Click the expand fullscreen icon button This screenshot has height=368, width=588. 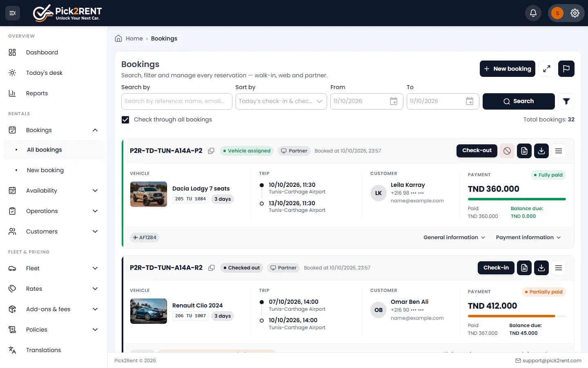(547, 69)
